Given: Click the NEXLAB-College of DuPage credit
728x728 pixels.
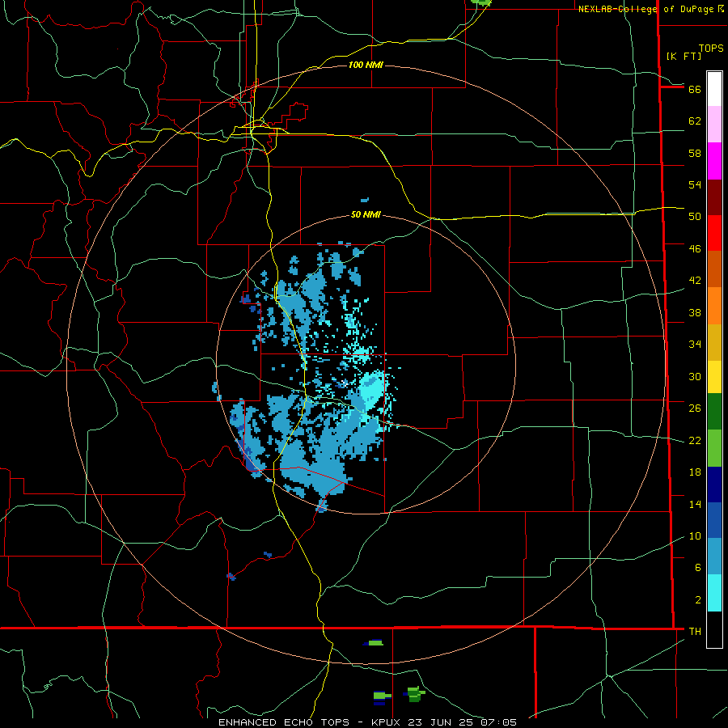Looking at the screenshot, I should (x=650, y=9).
